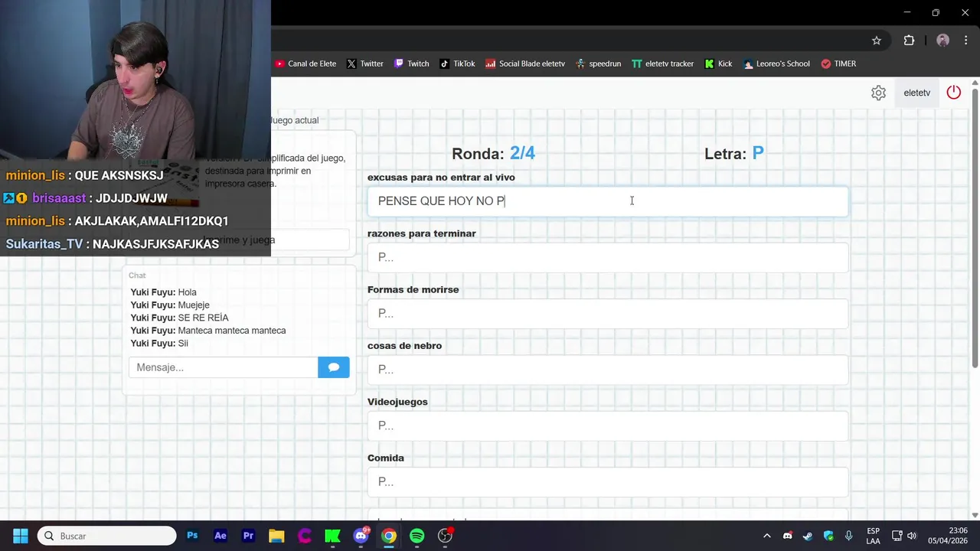This screenshot has height=551, width=980.
Task: Switch to Chrome in taskbar
Action: click(x=389, y=536)
